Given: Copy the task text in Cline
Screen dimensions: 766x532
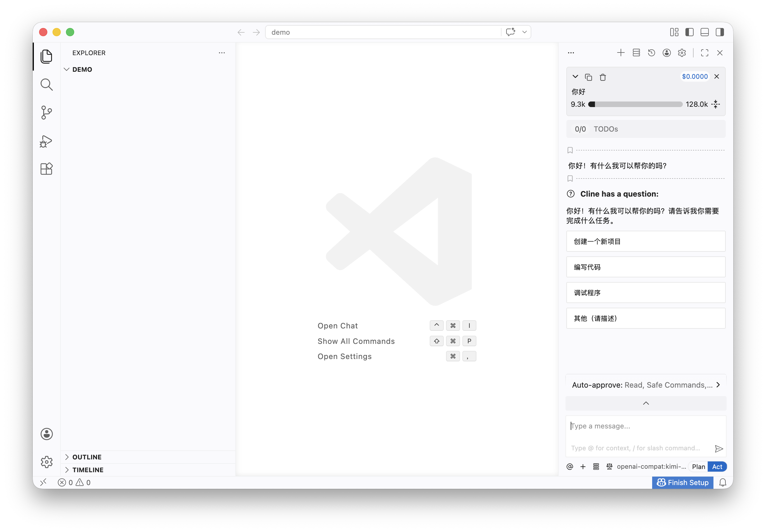Looking at the screenshot, I should point(589,77).
